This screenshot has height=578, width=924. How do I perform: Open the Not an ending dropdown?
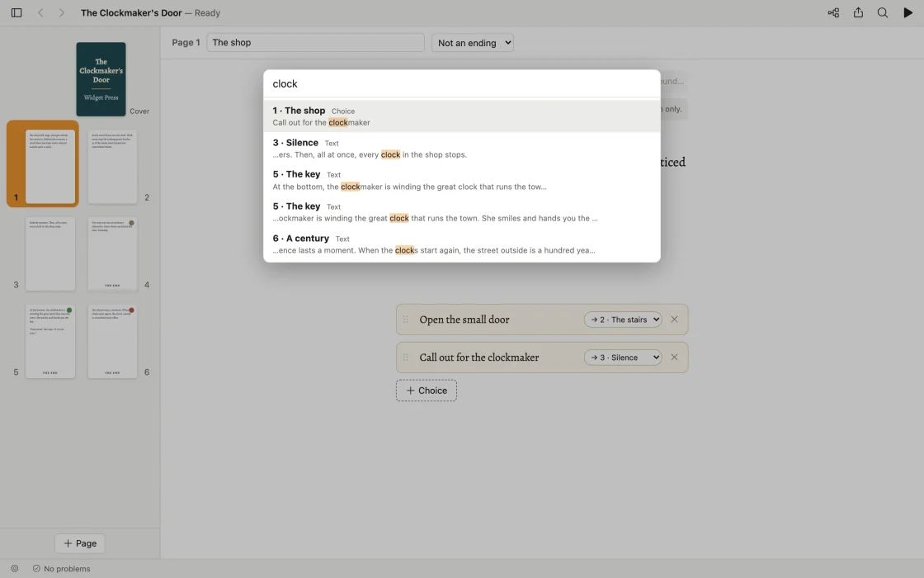[x=472, y=42]
